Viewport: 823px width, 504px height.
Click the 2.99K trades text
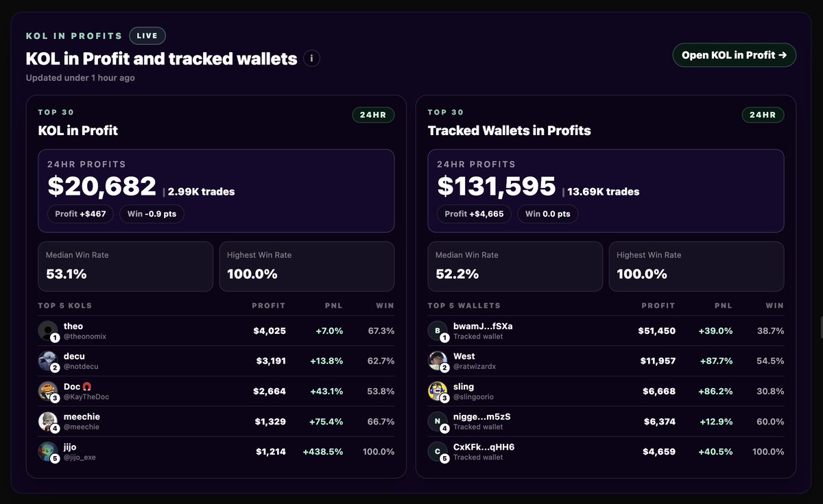pos(201,192)
